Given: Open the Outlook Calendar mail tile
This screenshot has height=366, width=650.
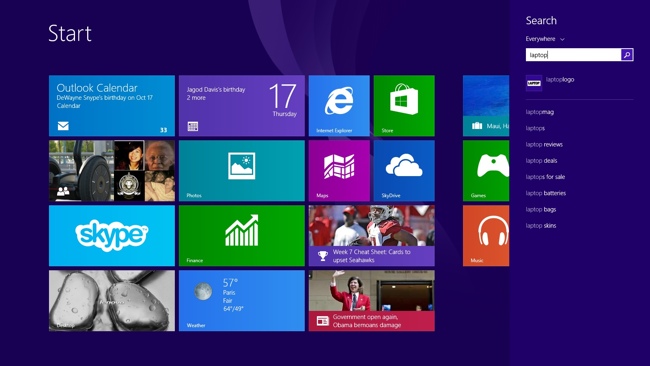Looking at the screenshot, I should (x=112, y=106).
